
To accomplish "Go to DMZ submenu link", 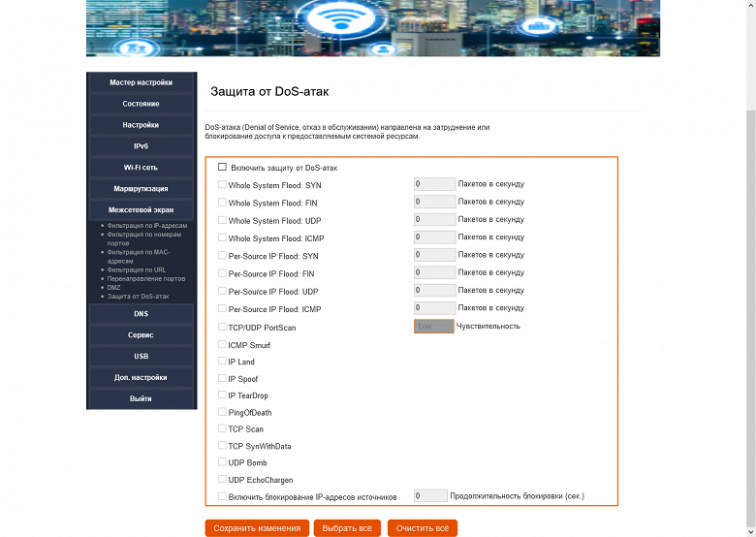I will click(x=113, y=287).
